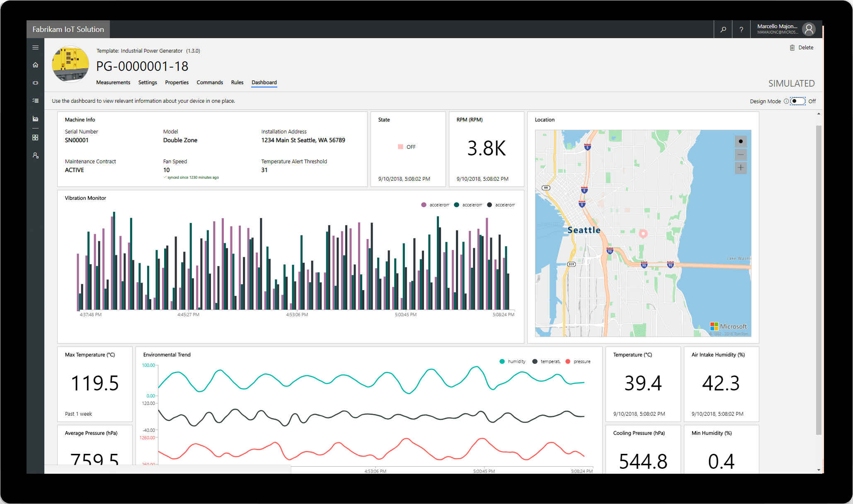Click the Marcello Majon... user name
853x504 pixels.
pos(777,26)
